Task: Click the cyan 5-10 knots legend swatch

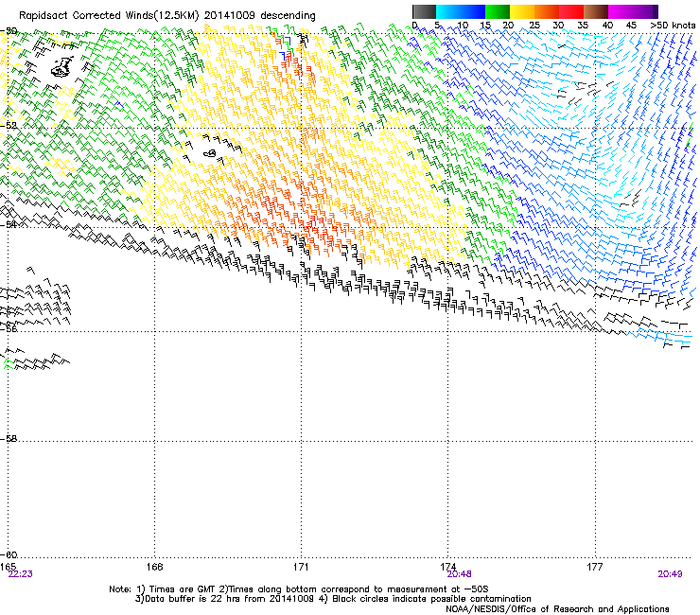Action: click(448, 11)
